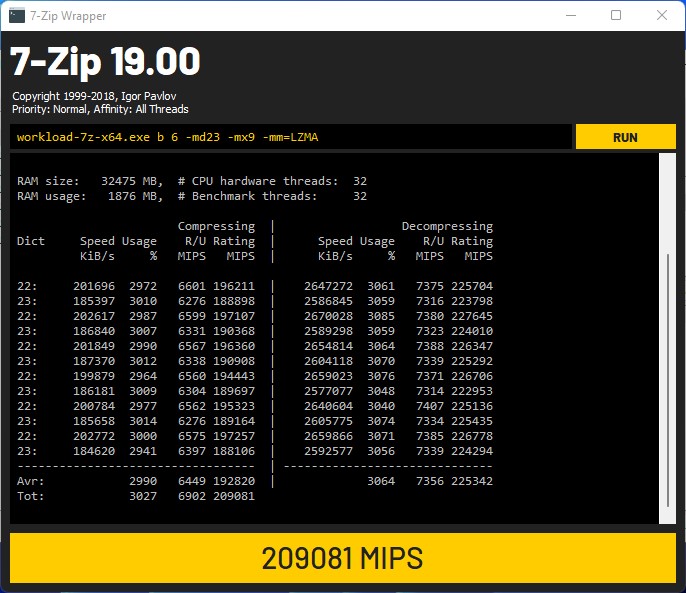Click the RAM usage 1876 MB value
Viewport: 686px width, 593px height.
(x=135, y=196)
